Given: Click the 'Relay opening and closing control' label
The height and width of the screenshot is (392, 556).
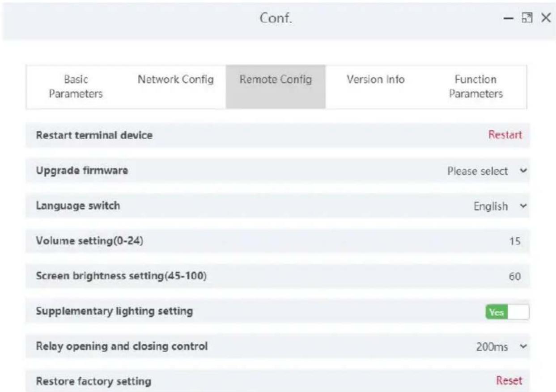Looking at the screenshot, I should point(121,346).
